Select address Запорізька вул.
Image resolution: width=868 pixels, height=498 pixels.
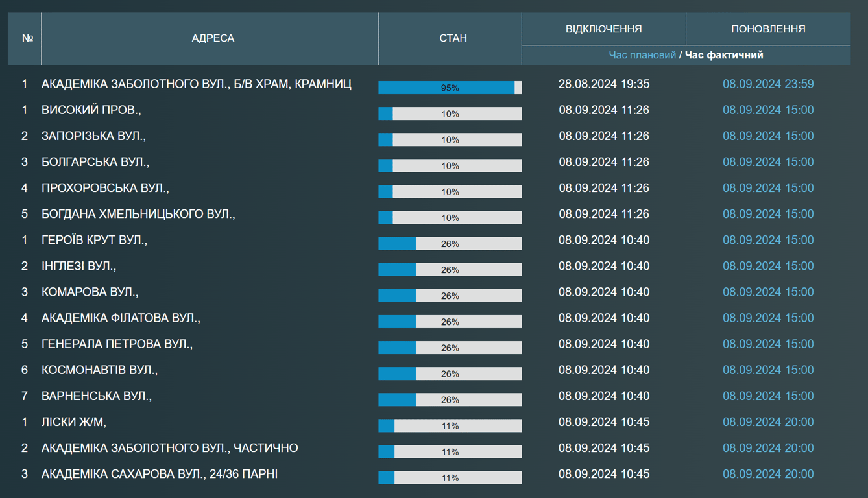tap(93, 136)
